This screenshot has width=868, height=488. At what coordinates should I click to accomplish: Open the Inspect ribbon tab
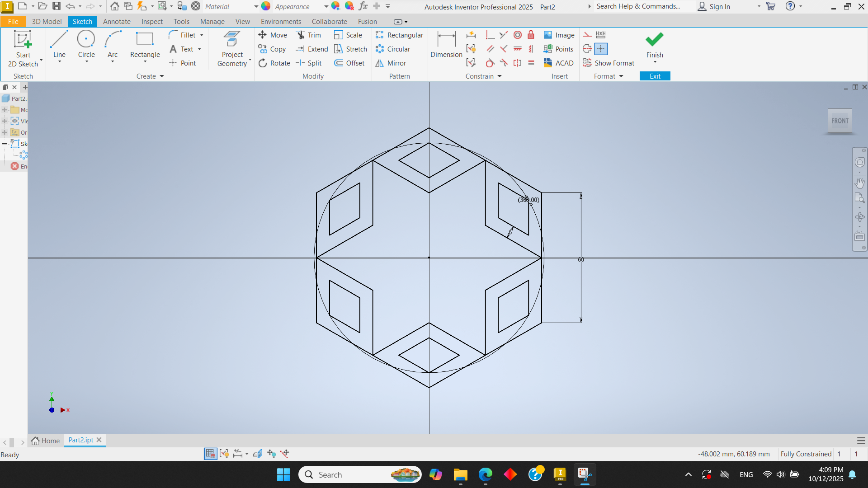(151, 22)
